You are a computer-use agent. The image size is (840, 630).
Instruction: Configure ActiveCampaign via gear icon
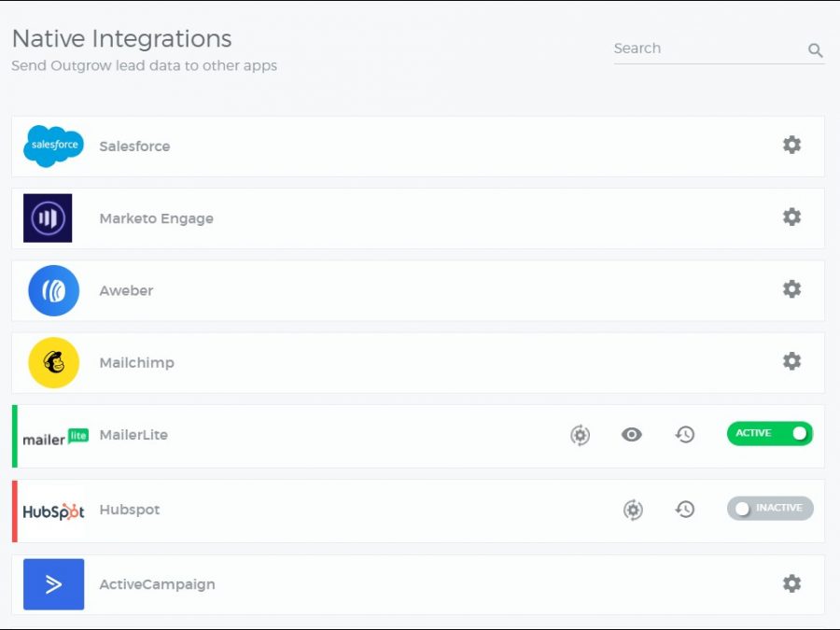791,583
